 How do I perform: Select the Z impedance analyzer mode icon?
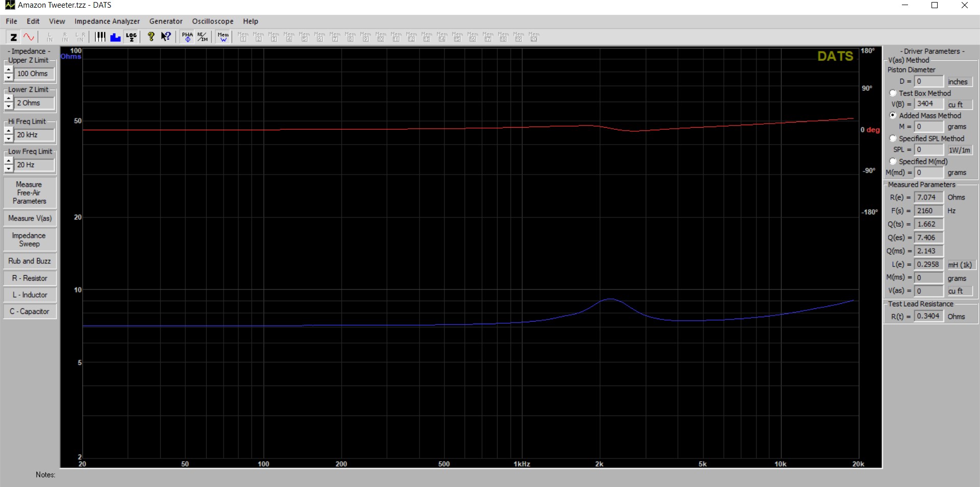pyautogui.click(x=13, y=37)
